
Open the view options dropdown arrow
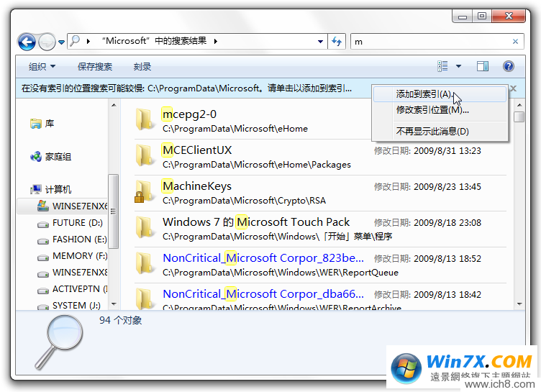click(x=458, y=66)
